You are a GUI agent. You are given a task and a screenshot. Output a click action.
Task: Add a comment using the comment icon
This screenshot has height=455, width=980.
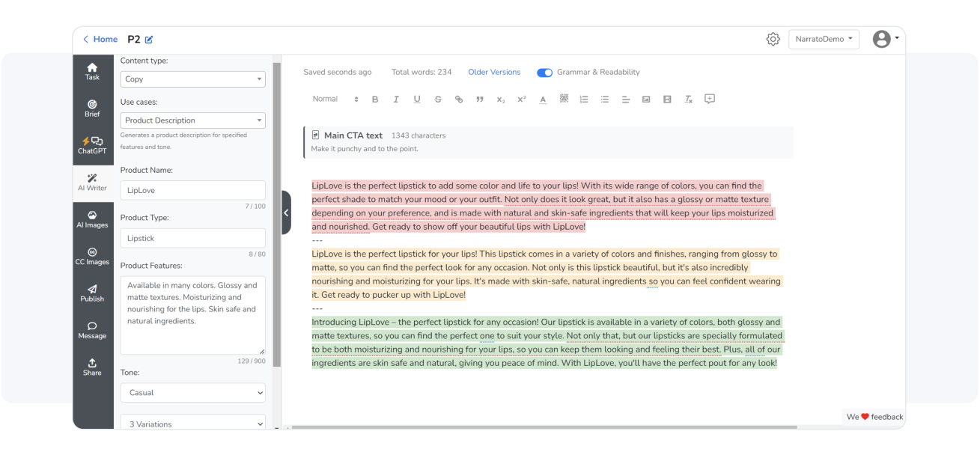click(x=710, y=99)
